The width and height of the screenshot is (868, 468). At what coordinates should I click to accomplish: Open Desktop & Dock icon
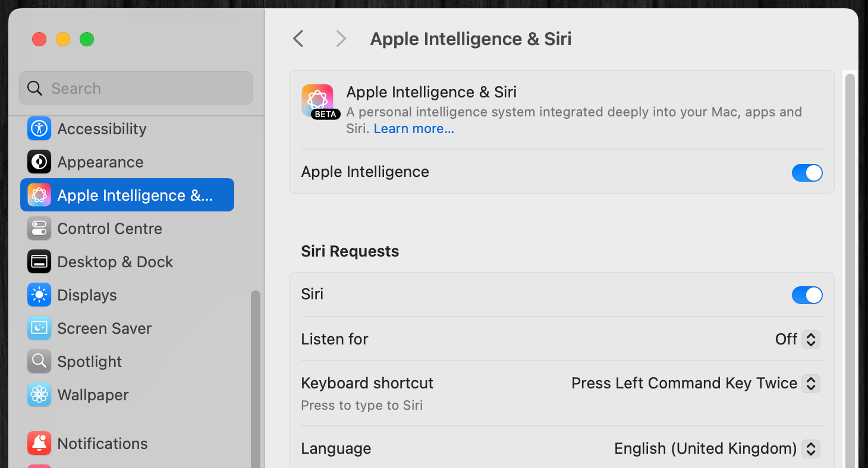point(39,262)
